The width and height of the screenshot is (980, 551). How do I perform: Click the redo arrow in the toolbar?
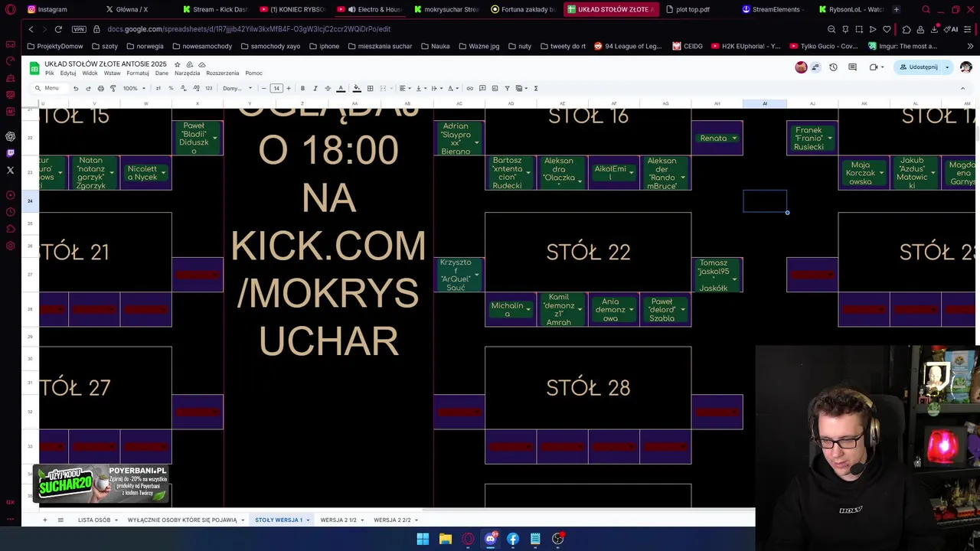(x=88, y=88)
